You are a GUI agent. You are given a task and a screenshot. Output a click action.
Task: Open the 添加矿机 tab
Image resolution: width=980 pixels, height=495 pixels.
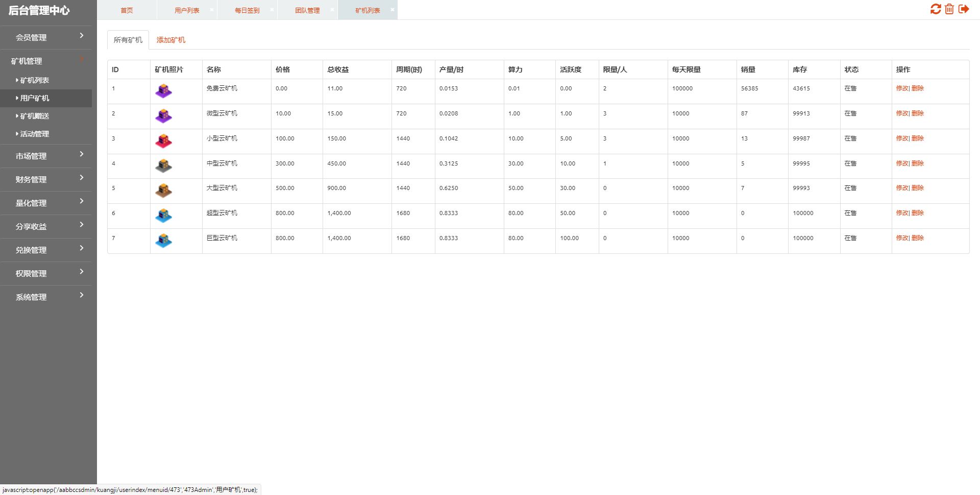[x=170, y=40]
